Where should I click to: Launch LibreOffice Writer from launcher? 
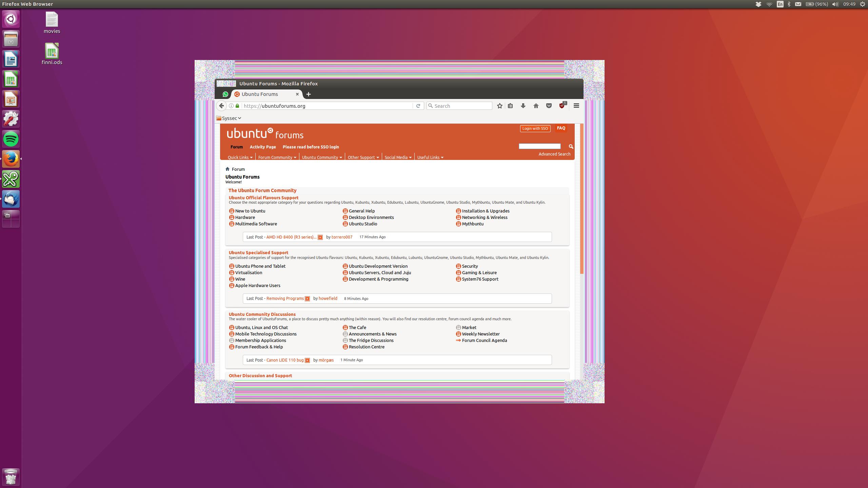(x=11, y=59)
